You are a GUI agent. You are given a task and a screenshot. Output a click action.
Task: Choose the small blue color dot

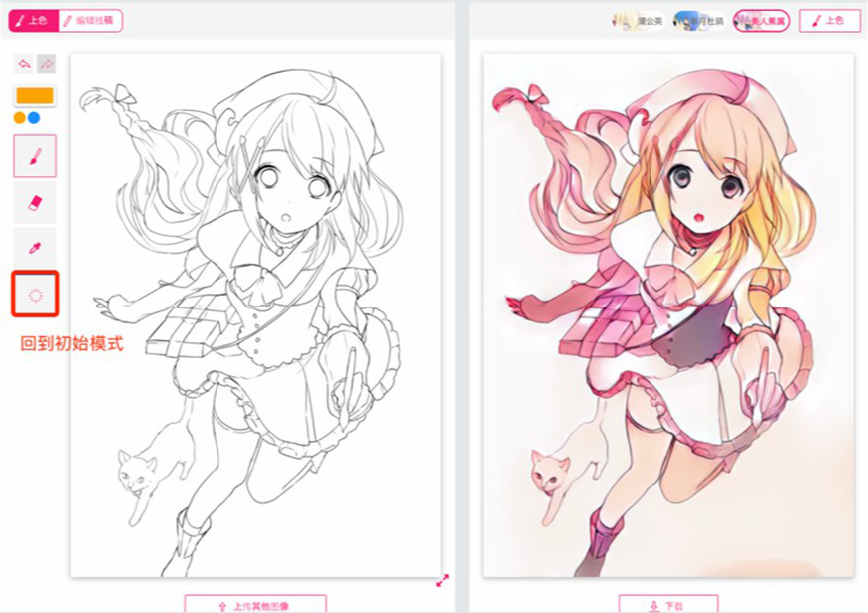[34, 118]
